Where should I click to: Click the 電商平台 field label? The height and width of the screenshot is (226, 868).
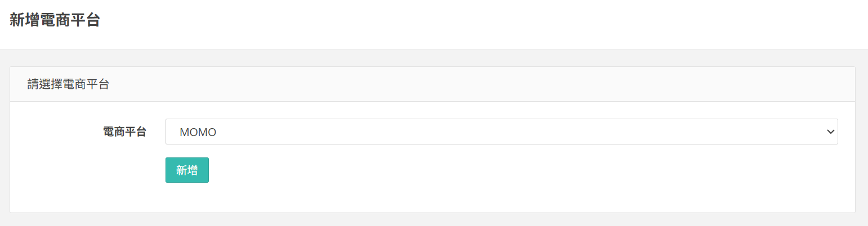(124, 132)
